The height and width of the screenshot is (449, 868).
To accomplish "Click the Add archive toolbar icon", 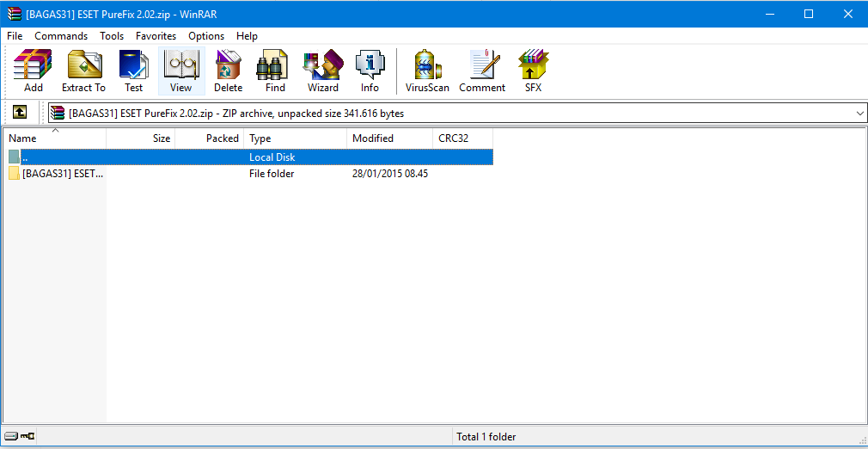I will 34,71.
